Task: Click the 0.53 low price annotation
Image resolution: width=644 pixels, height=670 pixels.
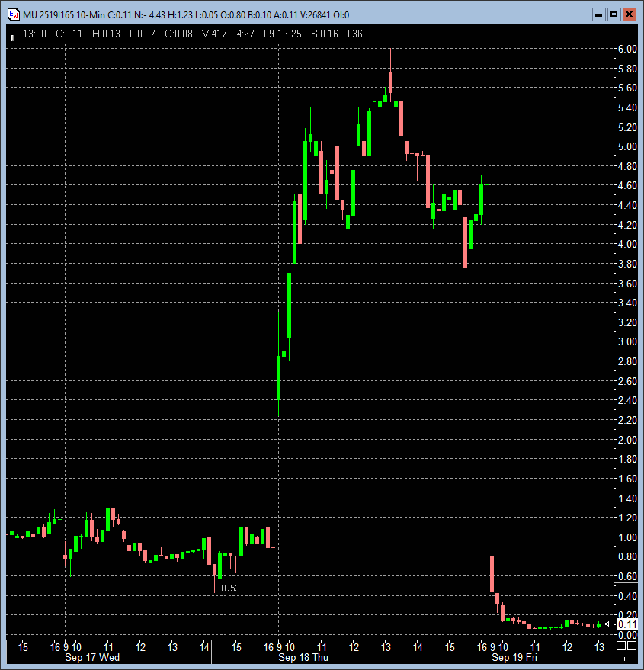Action: click(230, 588)
